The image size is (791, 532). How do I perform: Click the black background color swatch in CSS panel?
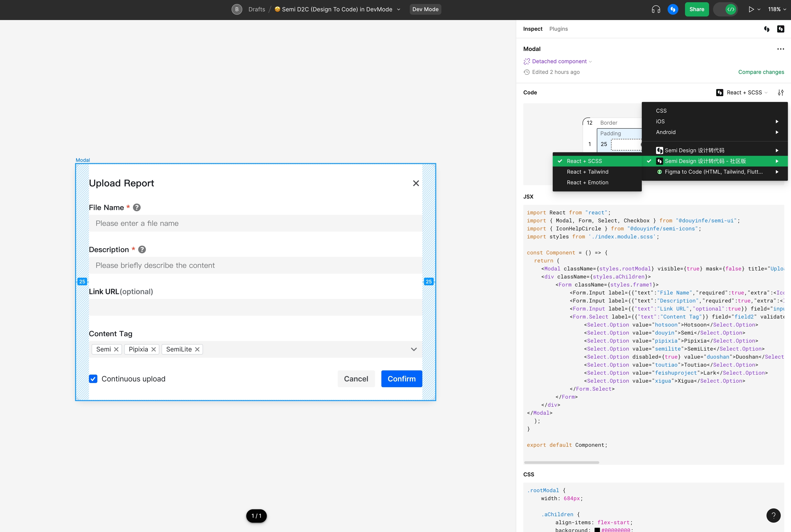(x=597, y=529)
